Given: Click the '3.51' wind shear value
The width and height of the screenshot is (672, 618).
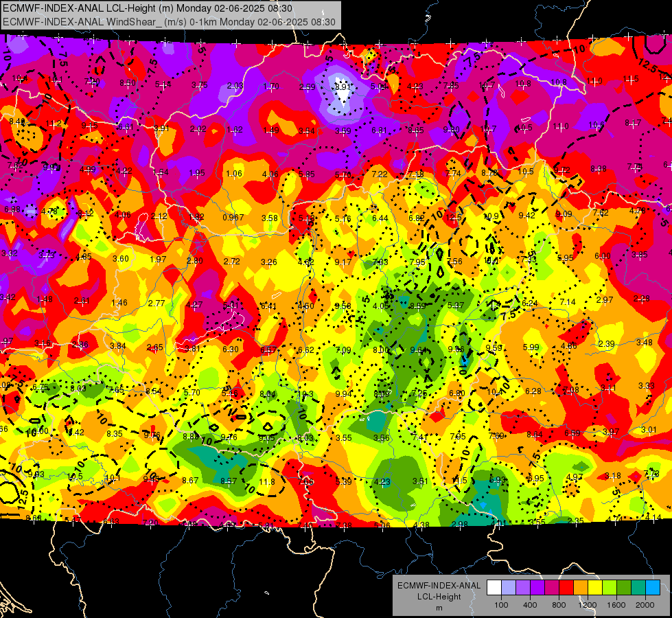Looking at the screenshot, I should (x=420, y=481).
